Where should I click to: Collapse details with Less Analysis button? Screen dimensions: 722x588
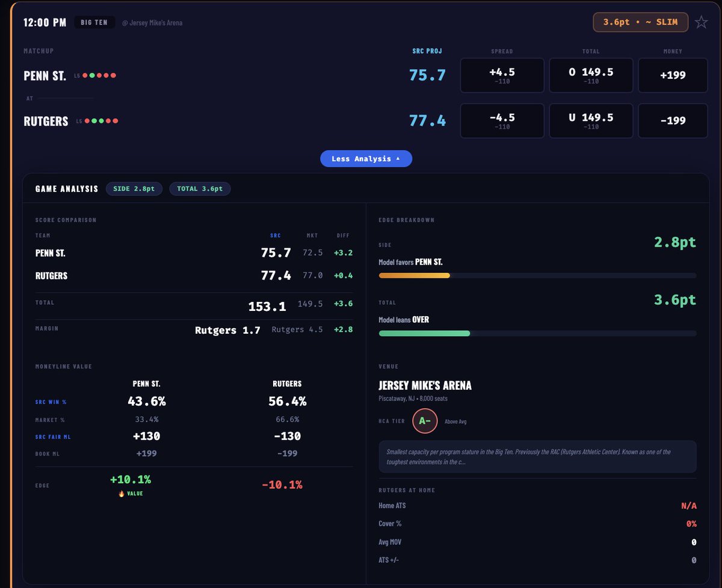[366, 159]
